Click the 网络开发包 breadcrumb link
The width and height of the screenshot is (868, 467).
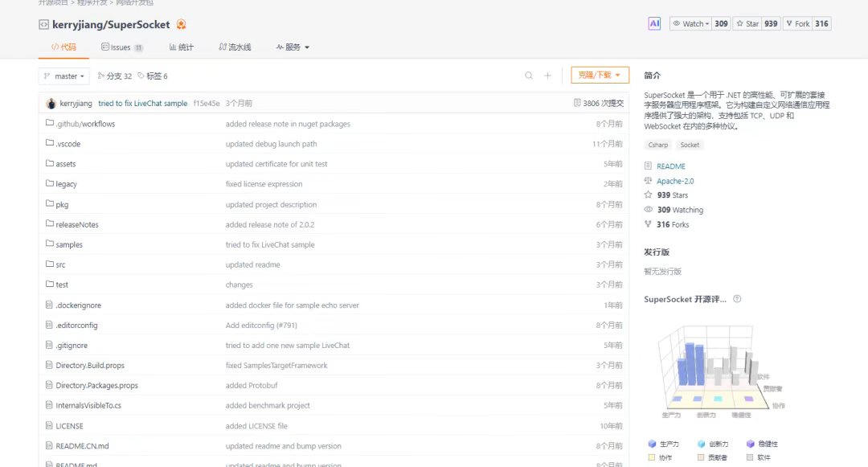134,2
